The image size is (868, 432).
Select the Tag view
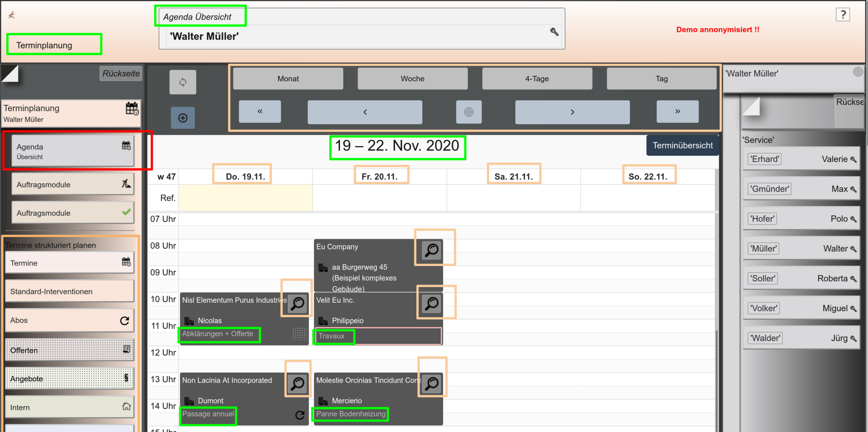tap(661, 79)
